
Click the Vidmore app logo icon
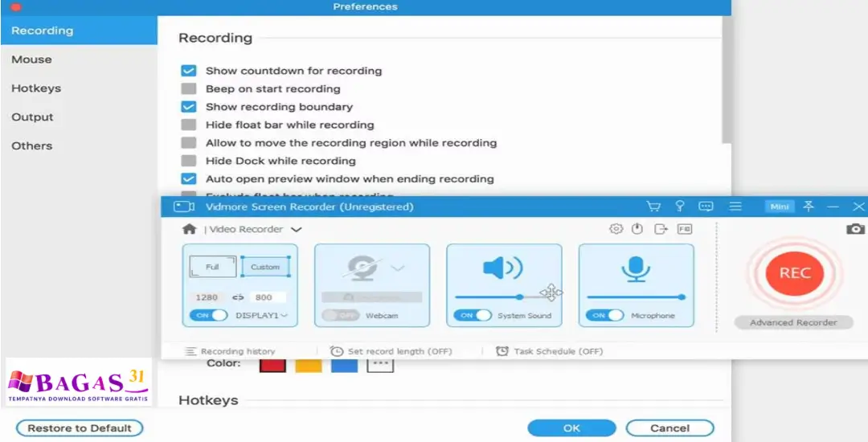tap(184, 207)
